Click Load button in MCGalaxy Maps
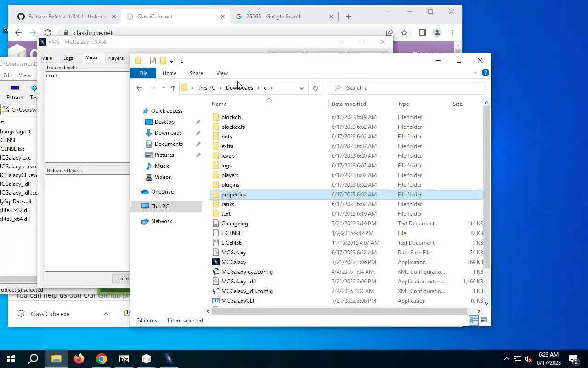The height and width of the screenshot is (368, 588). pos(122,278)
